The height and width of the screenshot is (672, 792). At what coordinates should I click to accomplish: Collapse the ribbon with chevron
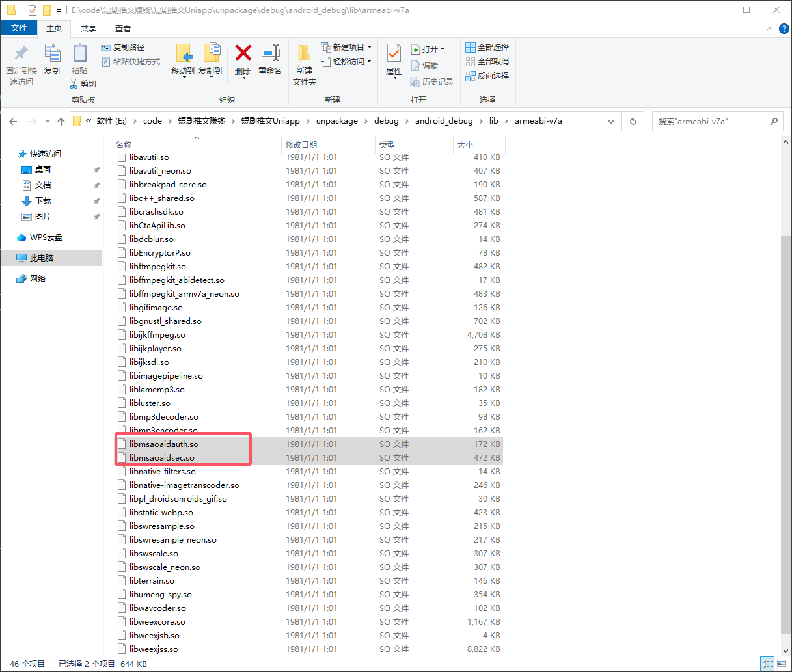pos(770,29)
